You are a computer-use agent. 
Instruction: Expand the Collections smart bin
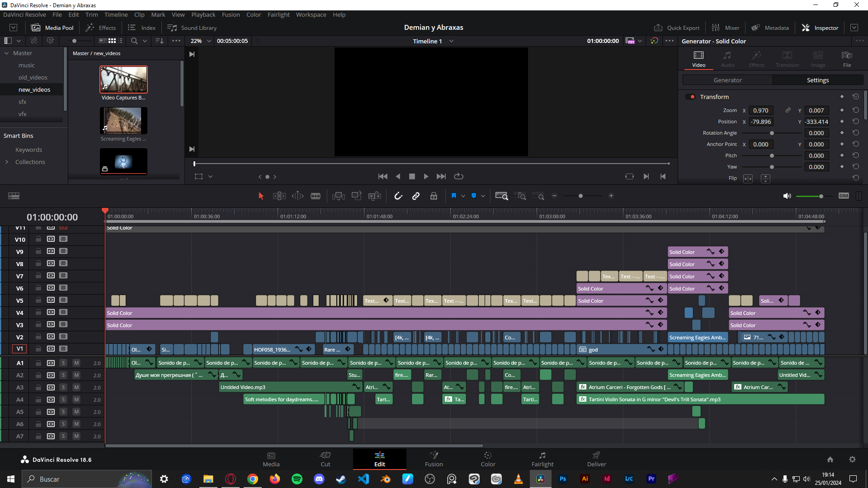[7, 162]
